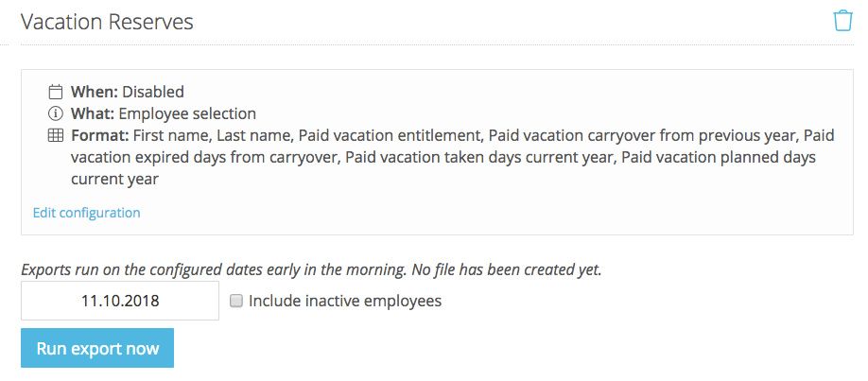This screenshot has height=381, width=868.
Task: Delete the Vacation Reserves export via trash icon
Action: [x=842, y=21]
